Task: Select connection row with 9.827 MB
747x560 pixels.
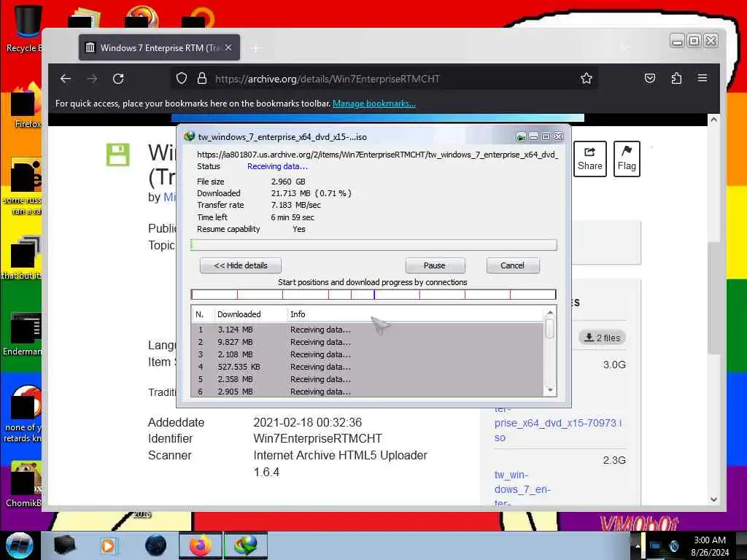Action: coord(367,342)
